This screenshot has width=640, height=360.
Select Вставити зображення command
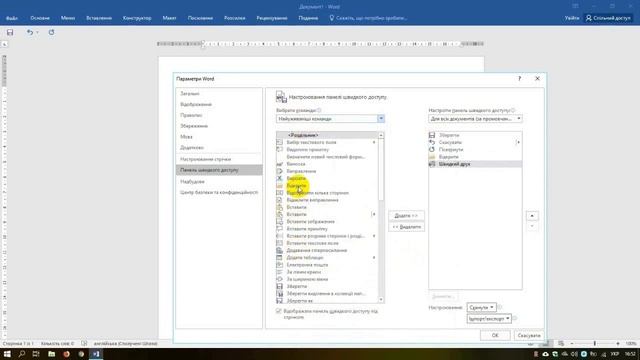click(311, 222)
